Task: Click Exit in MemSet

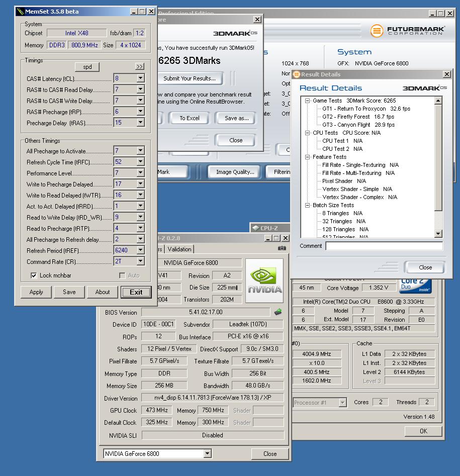Action: coord(136,292)
